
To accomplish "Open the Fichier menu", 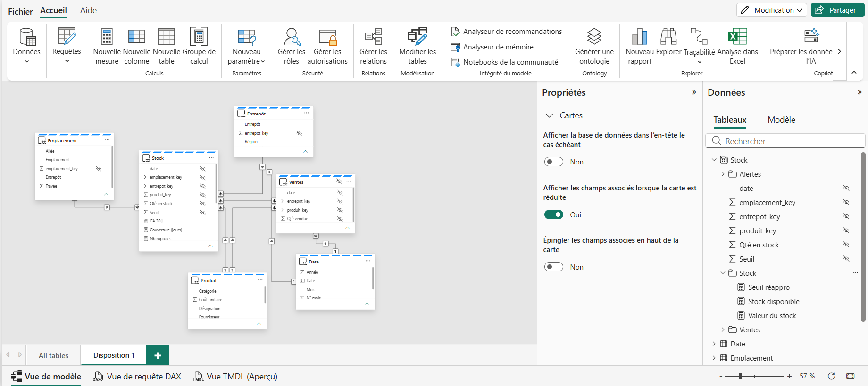I will pos(20,11).
